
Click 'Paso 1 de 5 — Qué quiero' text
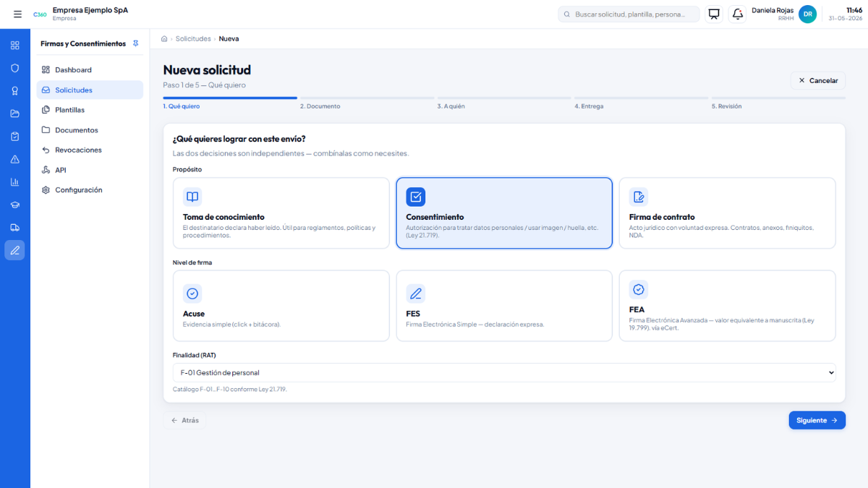pos(204,85)
